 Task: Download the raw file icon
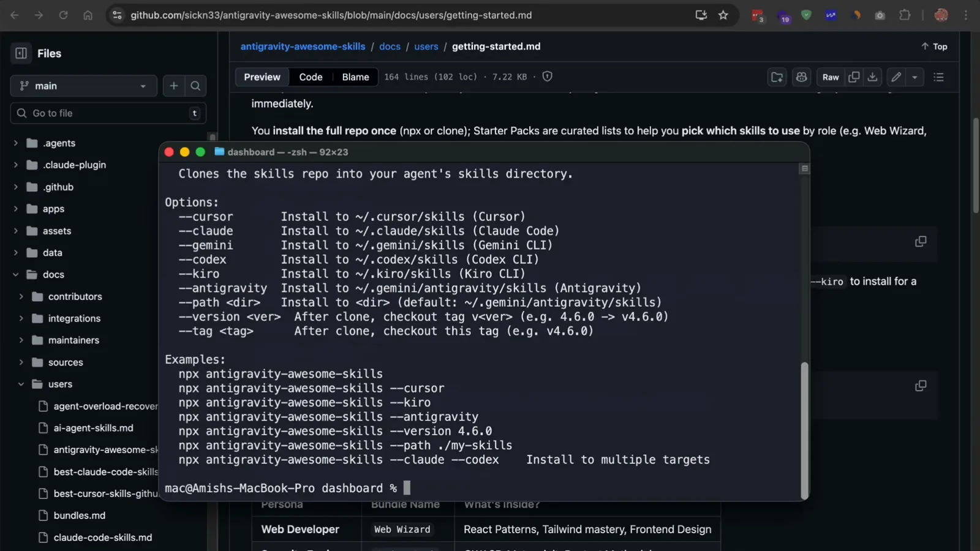coord(873,77)
